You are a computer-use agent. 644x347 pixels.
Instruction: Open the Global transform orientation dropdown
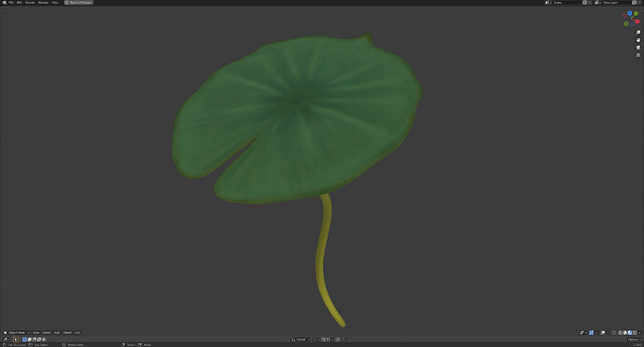[301, 340]
